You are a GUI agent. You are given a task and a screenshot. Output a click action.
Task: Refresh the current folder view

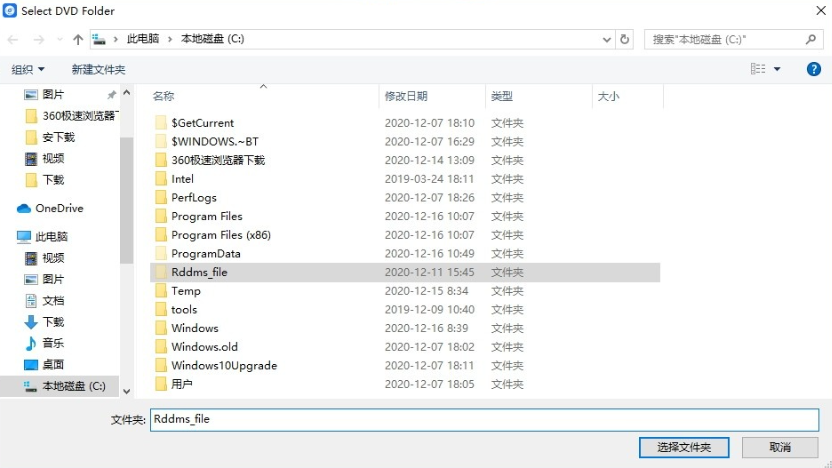pyautogui.click(x=625, y=39)
